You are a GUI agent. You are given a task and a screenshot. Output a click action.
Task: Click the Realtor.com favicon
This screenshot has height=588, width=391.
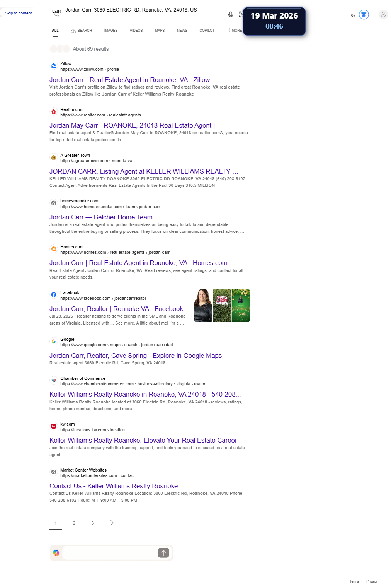tap(54, 112)
